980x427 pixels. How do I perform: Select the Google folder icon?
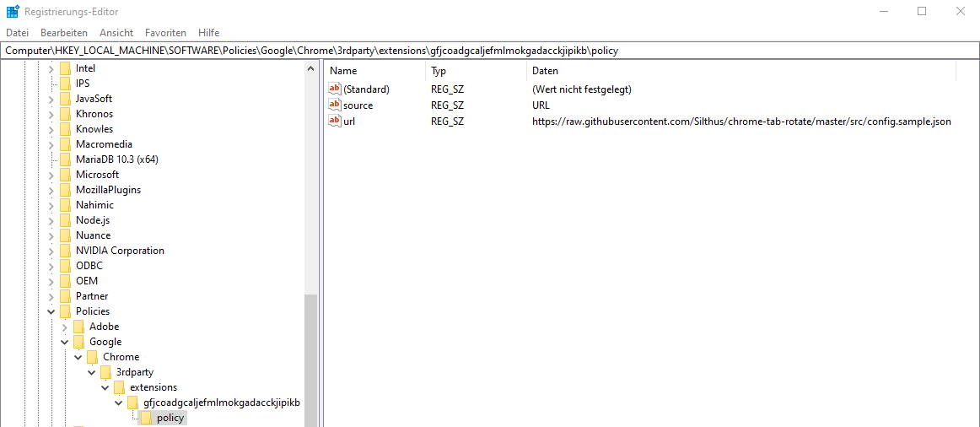coord(78,342)
